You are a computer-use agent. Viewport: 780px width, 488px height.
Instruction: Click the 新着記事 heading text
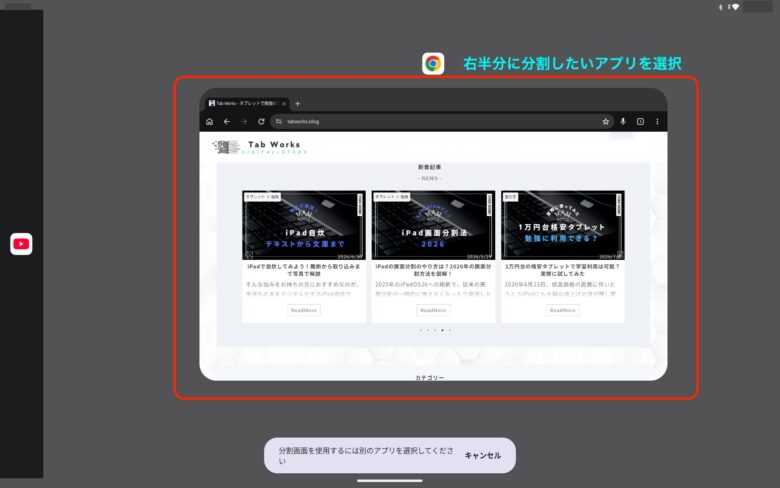point(429,167)
